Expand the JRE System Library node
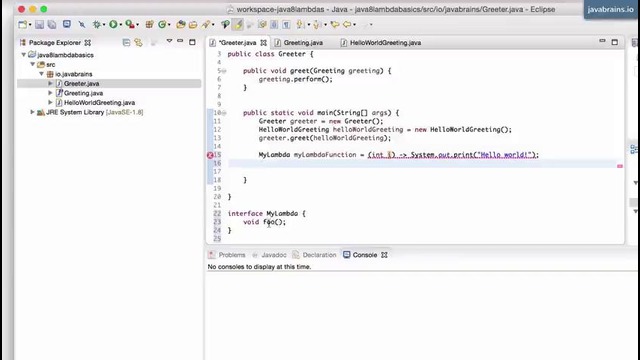Screen dimensions: 640x360 click(32, 112)
